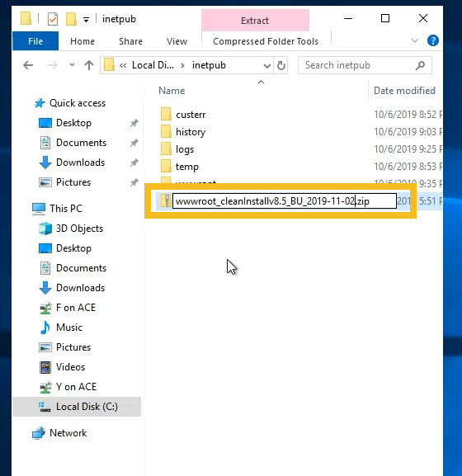
Task: Click the date 10/6/2019 8:52 for custerr
Action: 408,115
